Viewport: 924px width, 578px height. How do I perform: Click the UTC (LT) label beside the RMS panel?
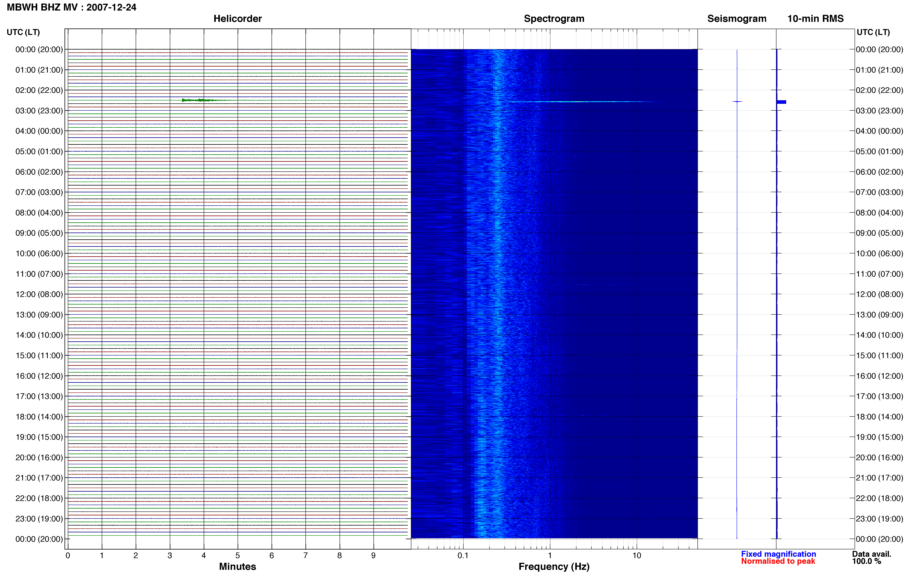tap(873, 32)
